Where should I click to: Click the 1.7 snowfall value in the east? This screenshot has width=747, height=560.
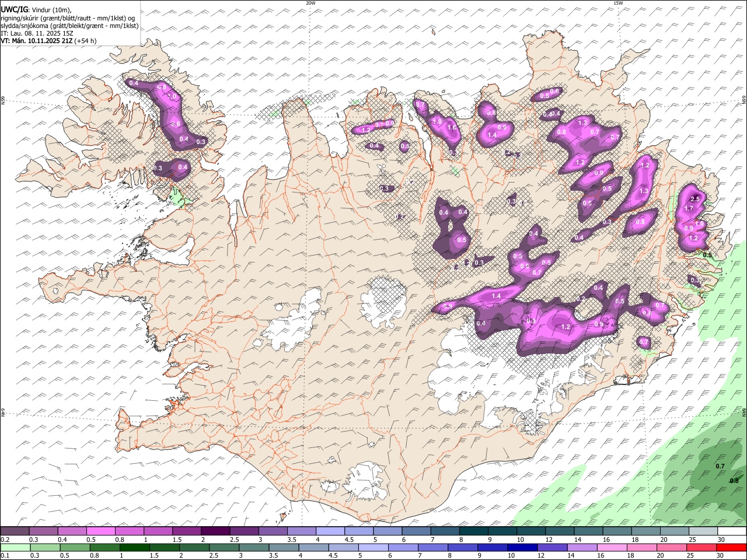point(688,209)
